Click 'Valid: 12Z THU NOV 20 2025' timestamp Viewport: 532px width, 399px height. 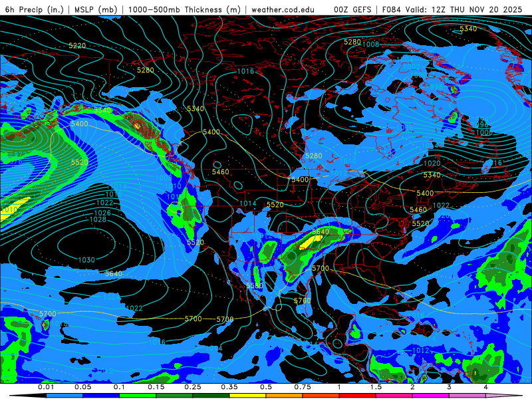click(x=463, y=9)
